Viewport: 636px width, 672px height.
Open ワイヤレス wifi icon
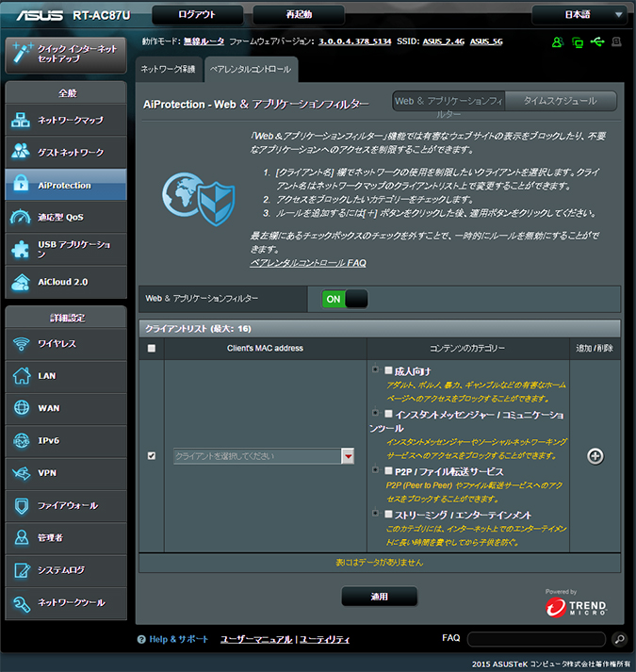coord(21,344)
